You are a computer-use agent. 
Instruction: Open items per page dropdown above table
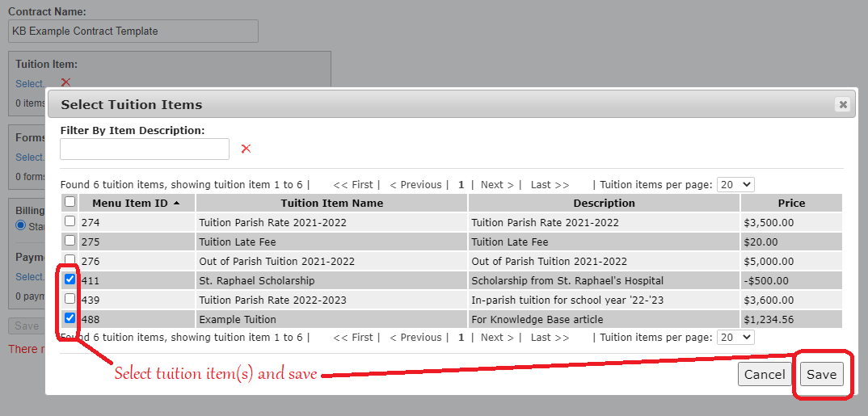point(735,184)
